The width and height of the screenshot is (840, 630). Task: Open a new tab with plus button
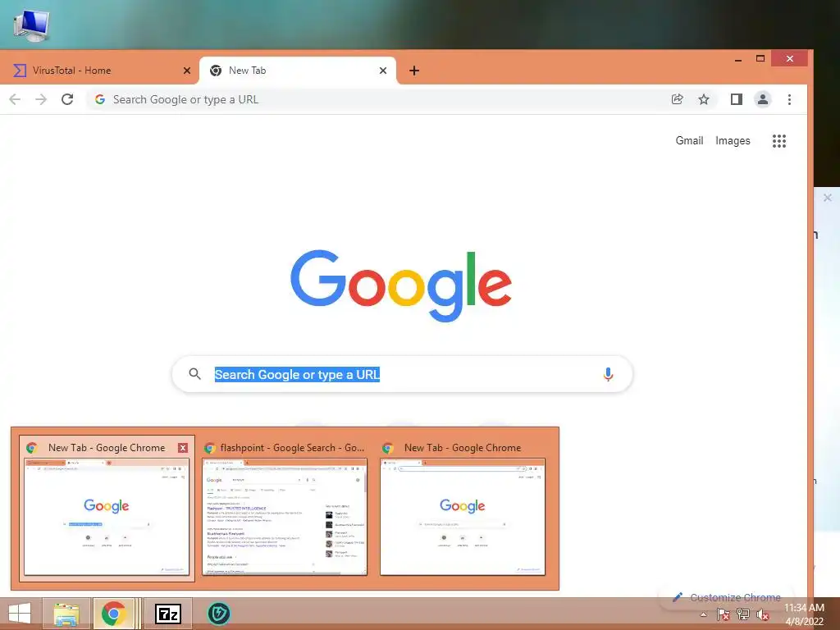[x=414, y=71]
